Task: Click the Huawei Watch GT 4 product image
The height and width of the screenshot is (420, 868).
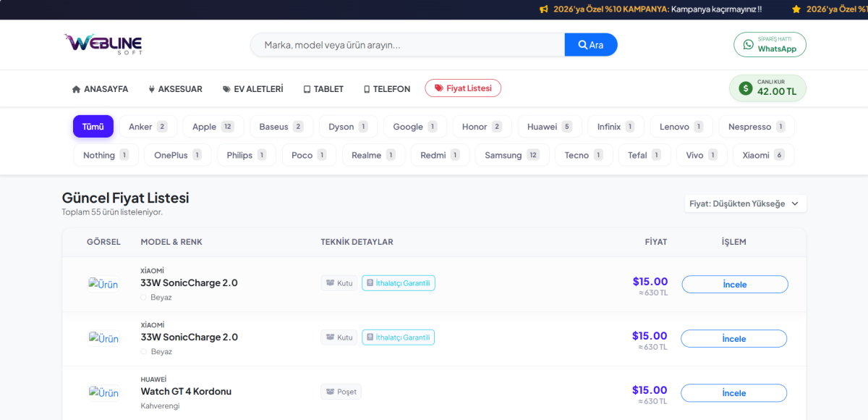Action: tap(103, 392)
